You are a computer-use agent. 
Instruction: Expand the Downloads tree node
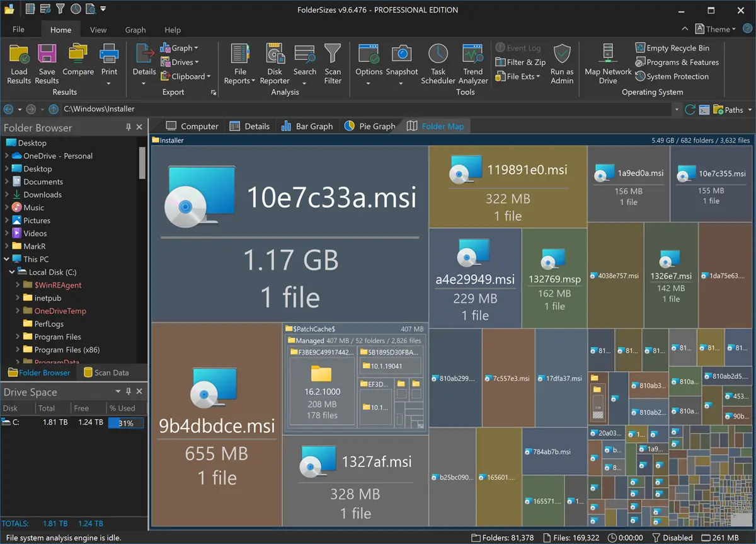point(7,195)
